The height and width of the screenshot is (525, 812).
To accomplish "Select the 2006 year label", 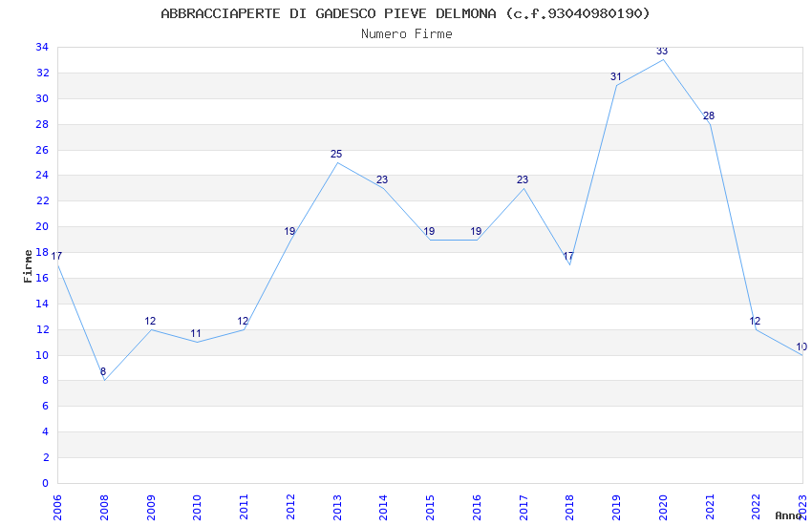I will (x=57, y=508).
